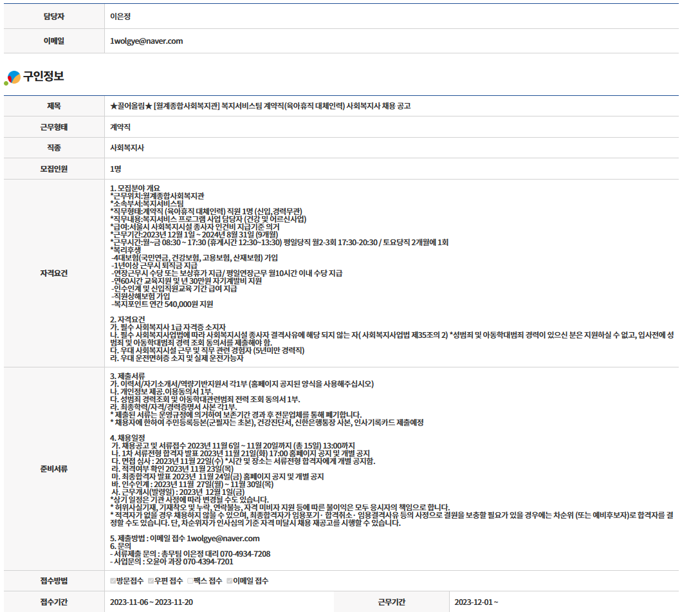This screenshot has width=700, height=612.
Task: Click the 접수기간 date range 2023-11-06 ~ 2023-11-20
Action: click(151, 602)
